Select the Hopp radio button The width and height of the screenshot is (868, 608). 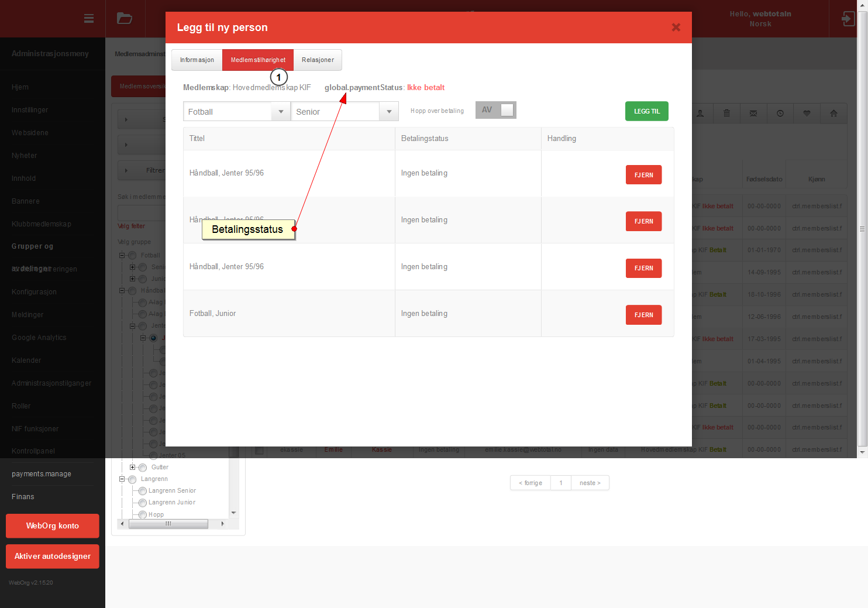143,515
